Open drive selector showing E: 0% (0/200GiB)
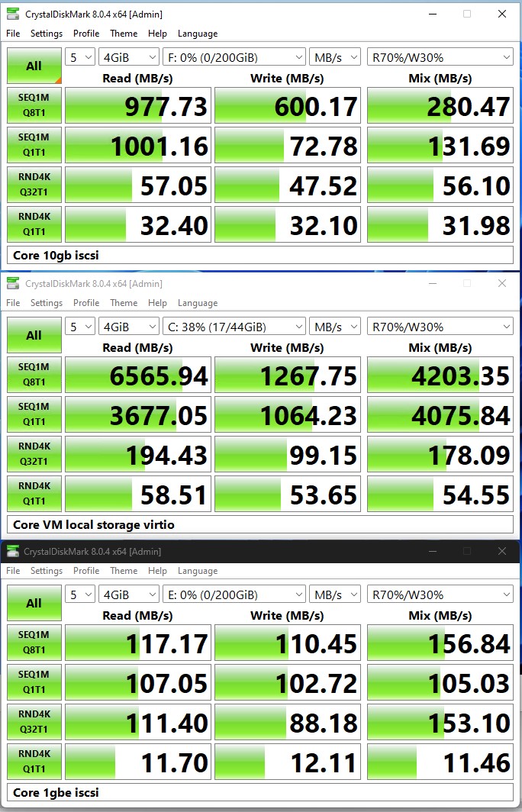Image resolution: width=522 pixels, height=812 pixels. tap(234, 594)
